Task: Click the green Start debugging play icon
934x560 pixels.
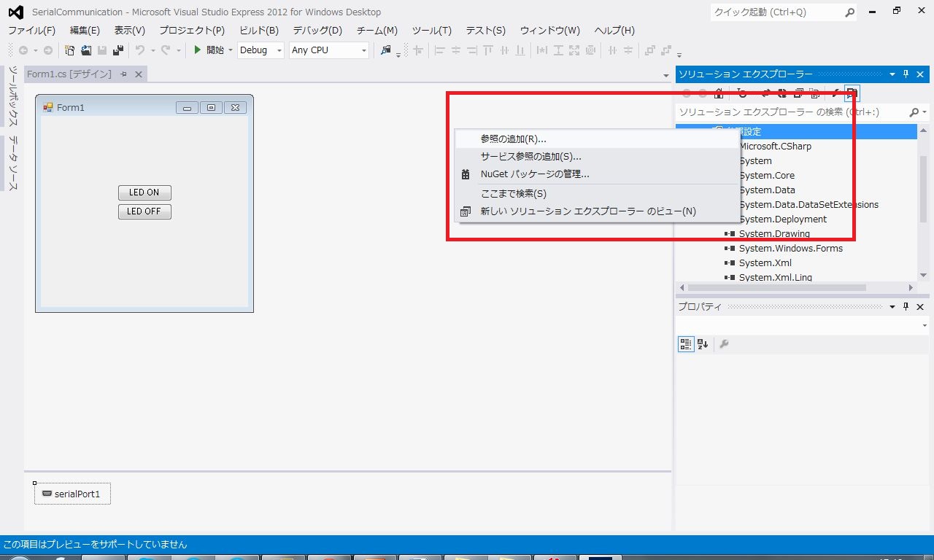Action: pos(197,50)
